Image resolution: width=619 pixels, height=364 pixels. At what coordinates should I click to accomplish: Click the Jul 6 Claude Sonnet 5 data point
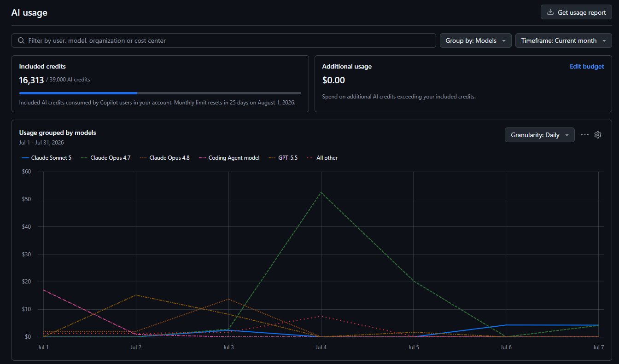(x=506, y=325)
